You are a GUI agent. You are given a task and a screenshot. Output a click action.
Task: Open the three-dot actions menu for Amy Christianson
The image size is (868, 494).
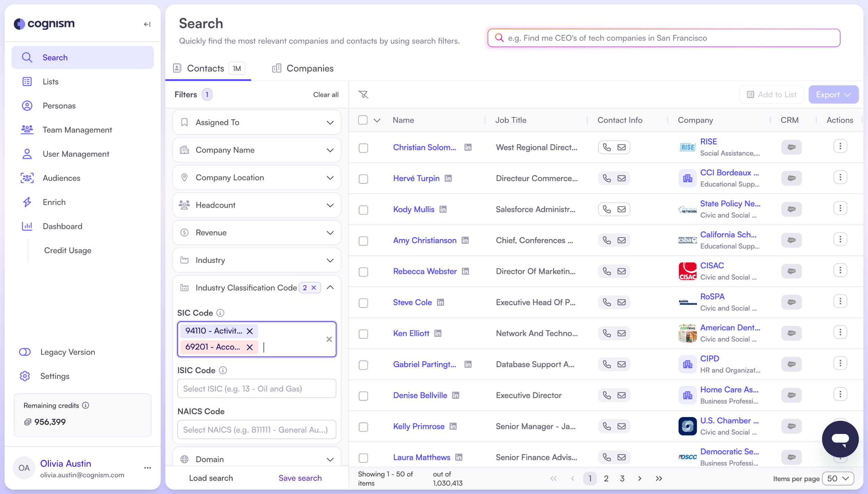click(x=840, y=239)
